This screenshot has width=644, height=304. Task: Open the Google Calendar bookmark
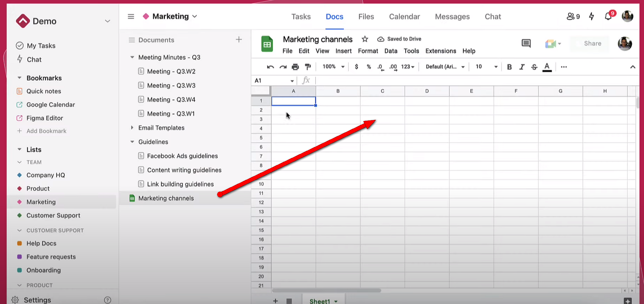click(x=46, y=105)
